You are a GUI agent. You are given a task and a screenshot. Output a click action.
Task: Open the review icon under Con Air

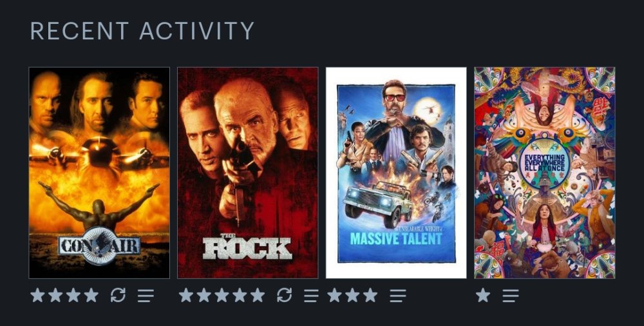146,296
